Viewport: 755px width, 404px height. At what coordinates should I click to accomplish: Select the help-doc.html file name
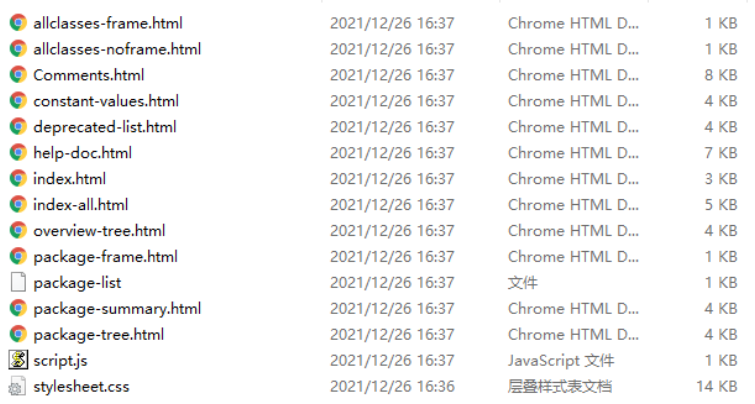click(x=82, y=153)
